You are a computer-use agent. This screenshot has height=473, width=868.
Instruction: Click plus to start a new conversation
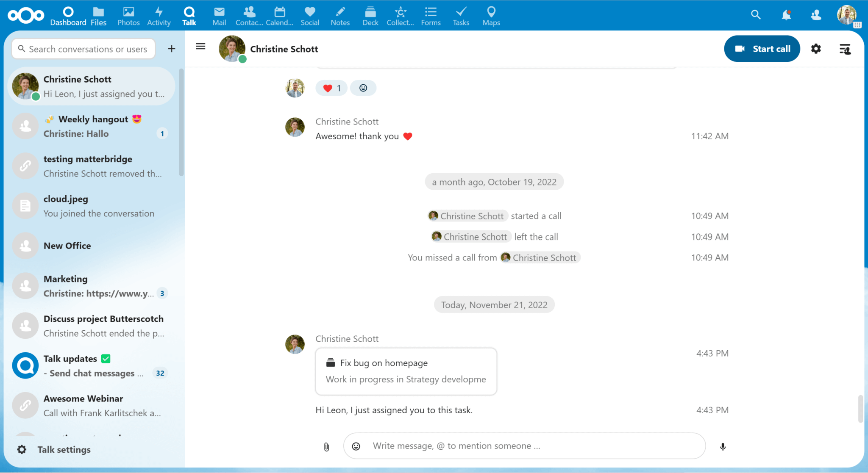point(171,48)
